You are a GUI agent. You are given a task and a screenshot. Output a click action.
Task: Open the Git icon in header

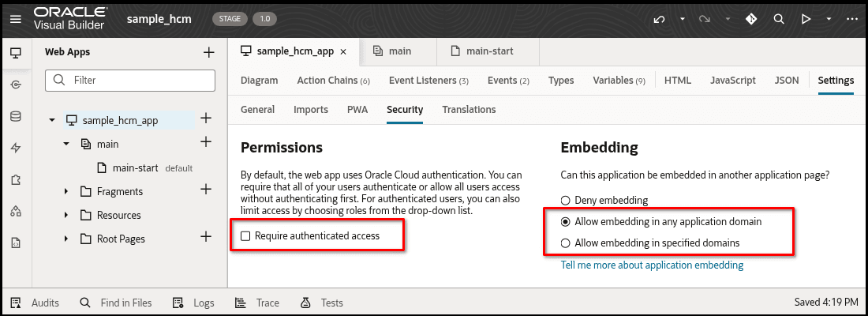click(750, 19)
